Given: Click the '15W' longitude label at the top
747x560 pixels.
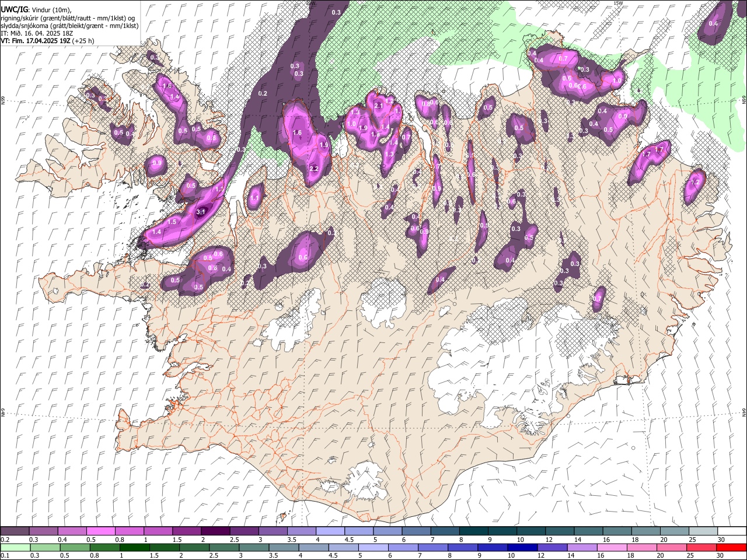Looking at the screenshot, I should click(x=618, y=3).
